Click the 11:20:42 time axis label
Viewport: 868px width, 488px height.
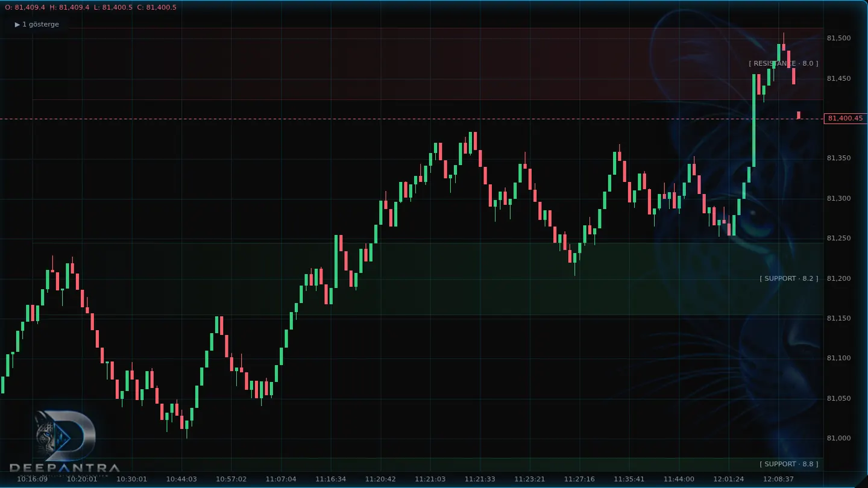(x=380, y=480)
